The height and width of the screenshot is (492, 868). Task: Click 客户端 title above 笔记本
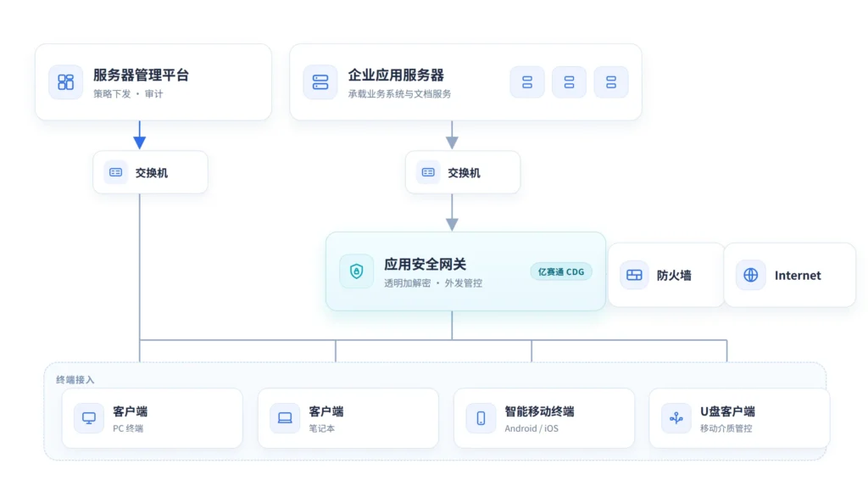pos(326,411)
